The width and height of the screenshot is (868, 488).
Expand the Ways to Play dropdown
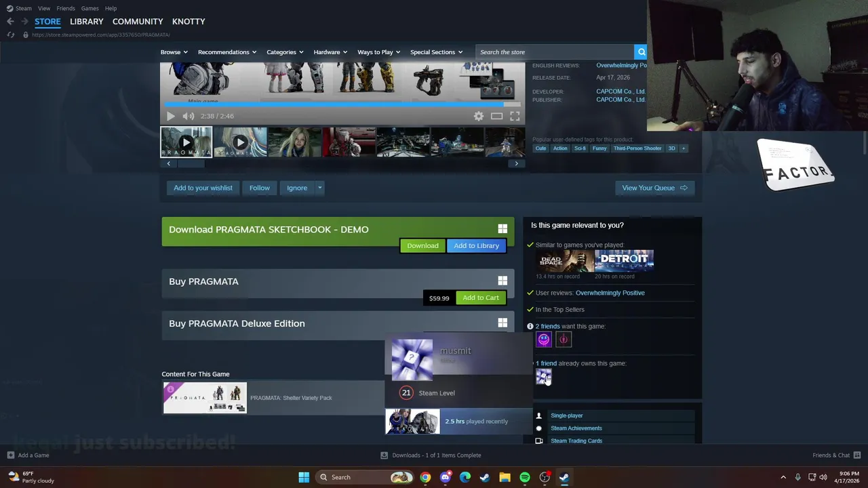point(378,52)
